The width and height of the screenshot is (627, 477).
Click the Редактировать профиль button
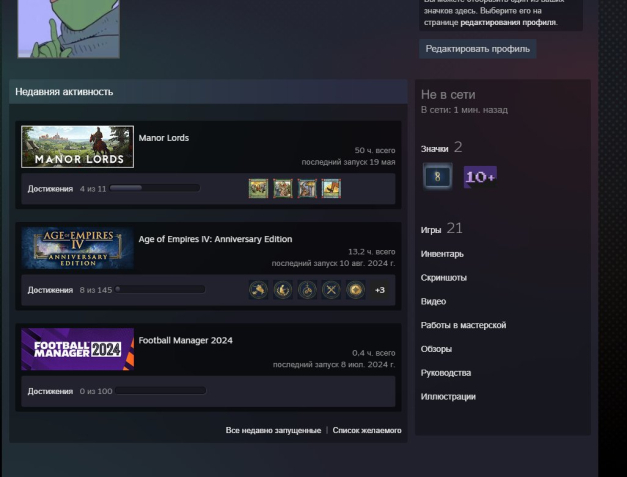coord(477,49)
